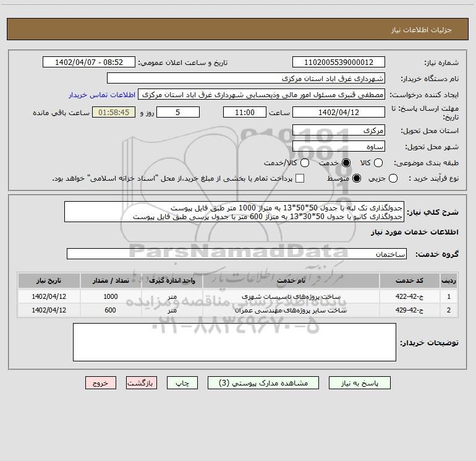Select the جزیی purchase type radio
This screenshot has width=476, height=461.
(393, 178)
